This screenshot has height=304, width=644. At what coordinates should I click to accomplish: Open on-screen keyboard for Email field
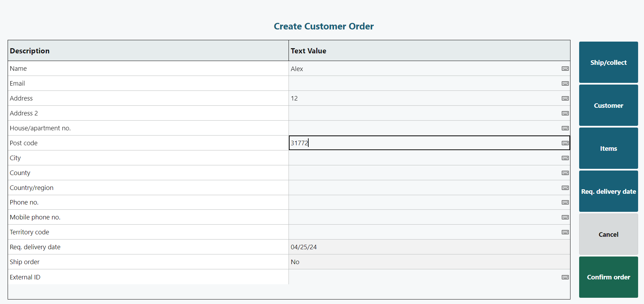click(565, 84)
